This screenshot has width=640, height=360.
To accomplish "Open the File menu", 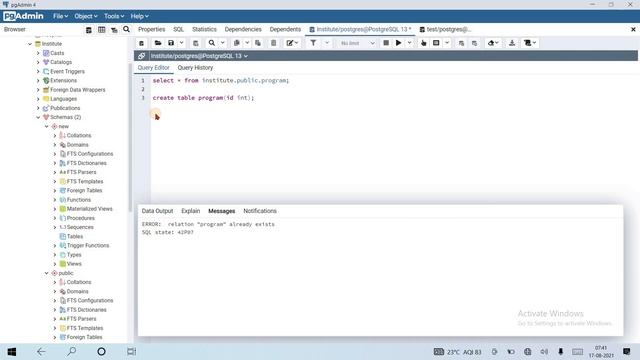I will (60, 16).
